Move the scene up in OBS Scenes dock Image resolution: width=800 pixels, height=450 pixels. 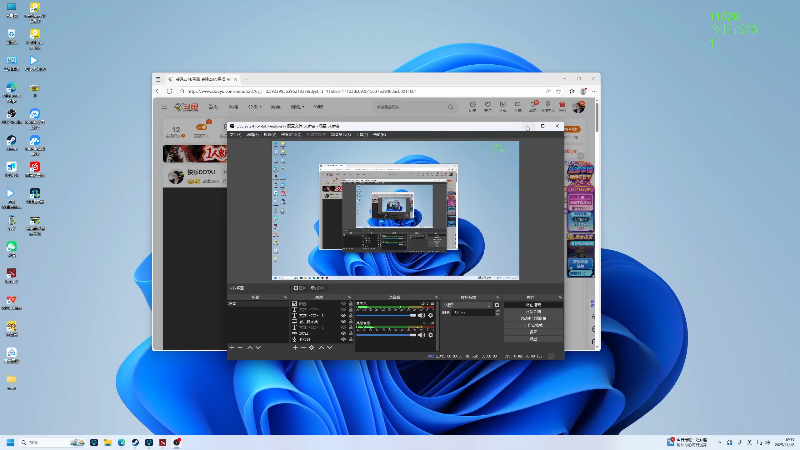[x=250, y=347]
